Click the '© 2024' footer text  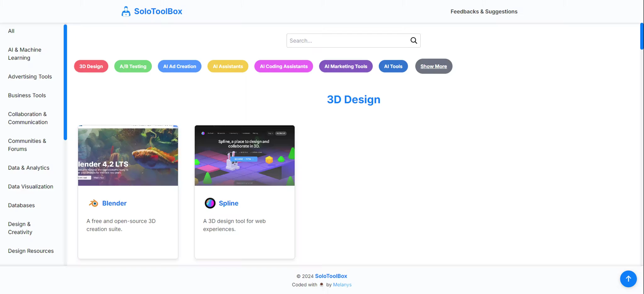(305, 276)
